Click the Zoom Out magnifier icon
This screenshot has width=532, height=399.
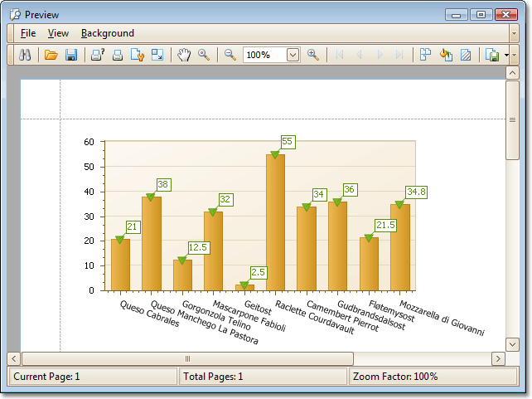pos(230,55)
